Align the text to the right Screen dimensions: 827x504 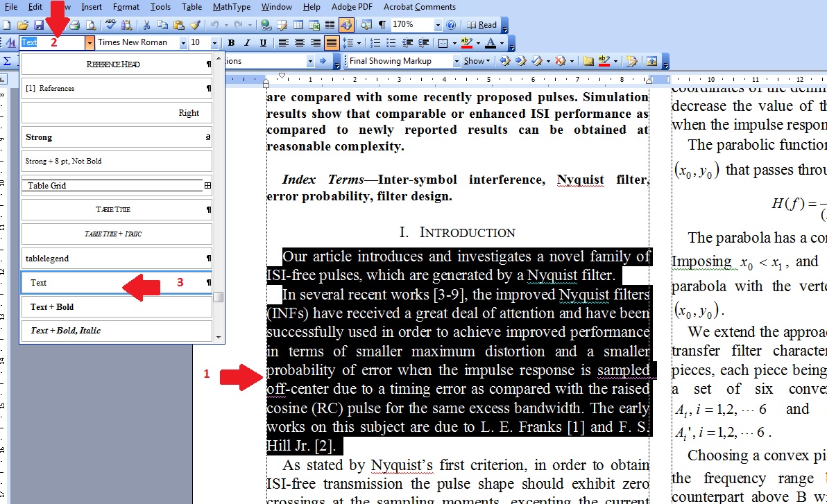[316, 43]
